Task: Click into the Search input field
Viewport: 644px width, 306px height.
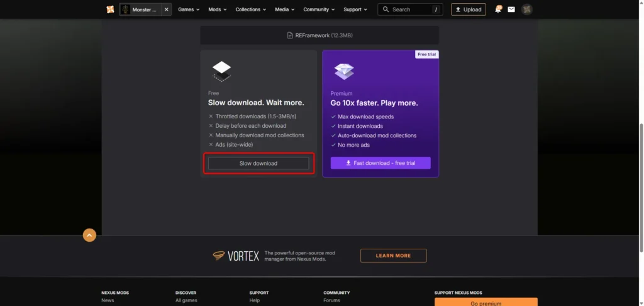Action: pyautogui.click(x=410, y=9)
